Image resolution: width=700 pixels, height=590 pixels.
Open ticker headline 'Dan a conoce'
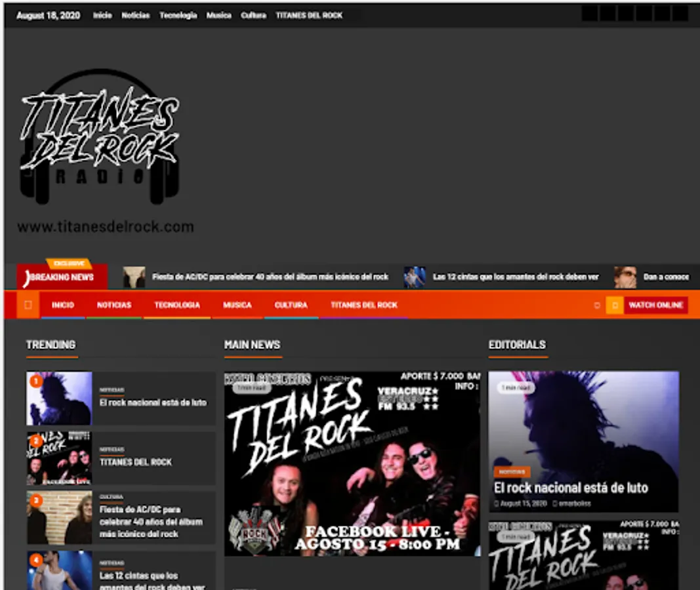point(666,277)
